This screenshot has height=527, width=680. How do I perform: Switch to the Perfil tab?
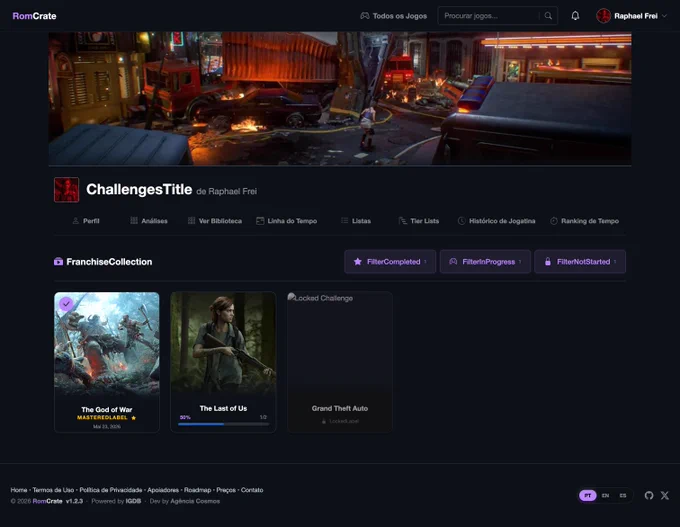tap(86, 221)
